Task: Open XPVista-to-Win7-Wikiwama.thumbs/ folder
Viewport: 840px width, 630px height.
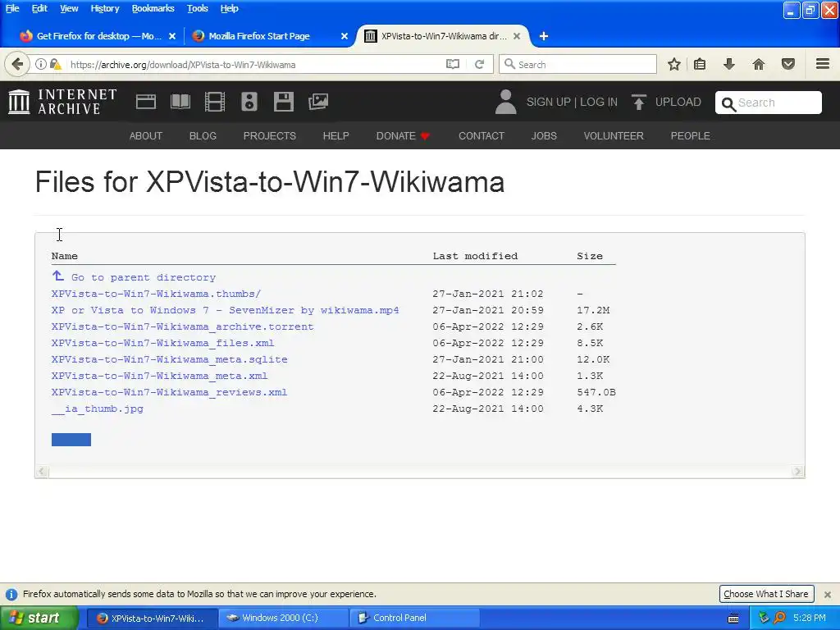Action: (156, 294)
